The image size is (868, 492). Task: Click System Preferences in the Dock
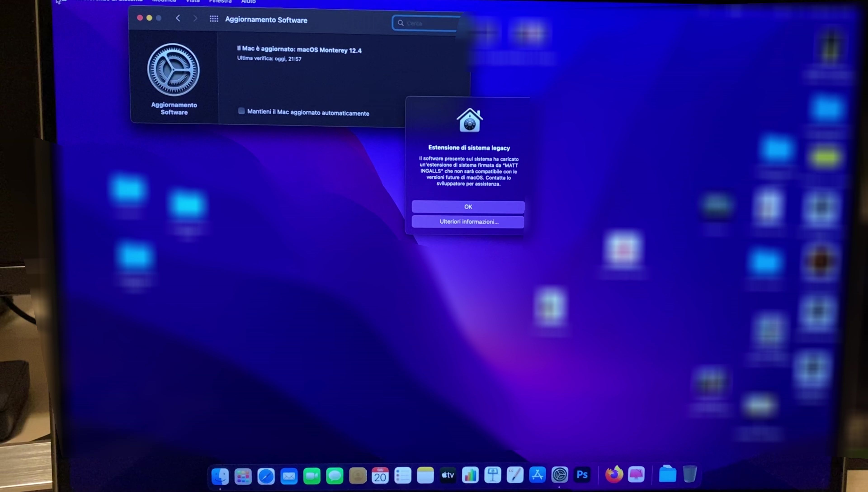(x=560, y=475)
